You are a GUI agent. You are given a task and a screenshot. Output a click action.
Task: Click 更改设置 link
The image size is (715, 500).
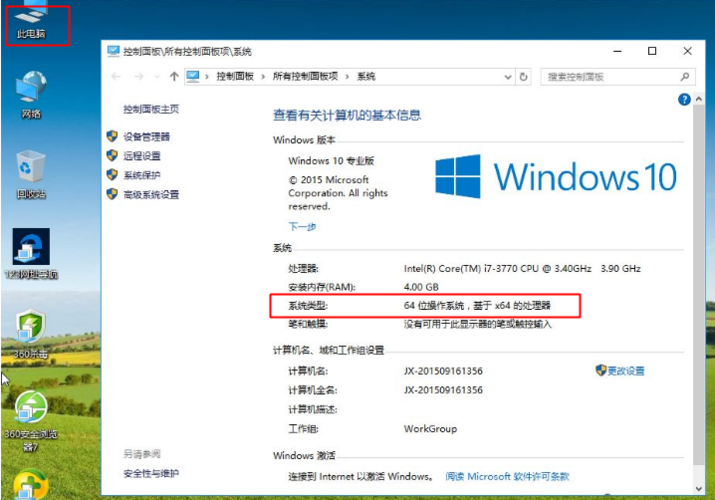tap(626, 371)
